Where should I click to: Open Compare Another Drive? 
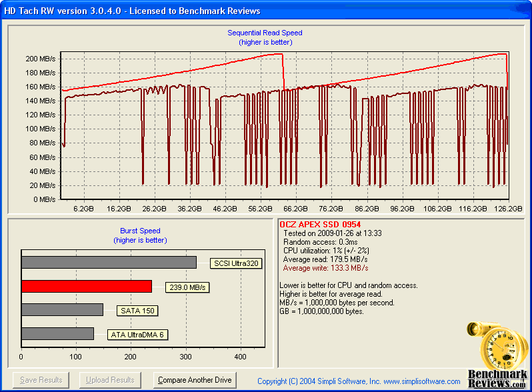[195, 380]
